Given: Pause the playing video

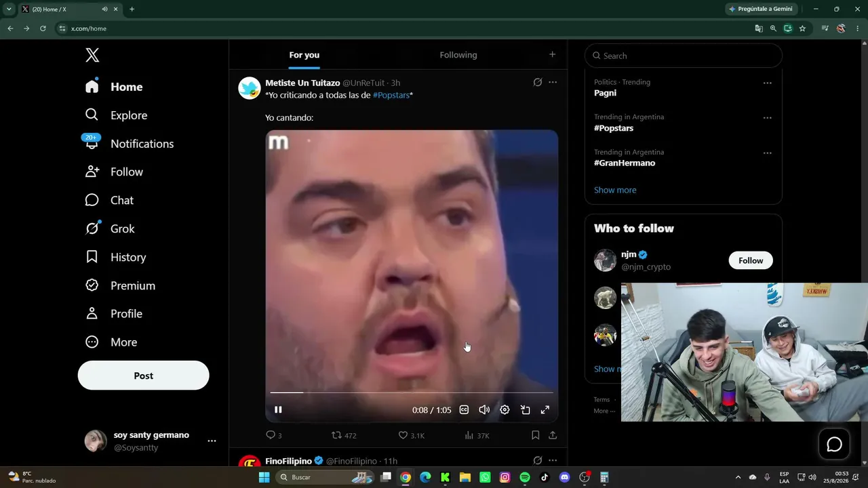Looking at the screenshot, I should [x=278, y=409].
